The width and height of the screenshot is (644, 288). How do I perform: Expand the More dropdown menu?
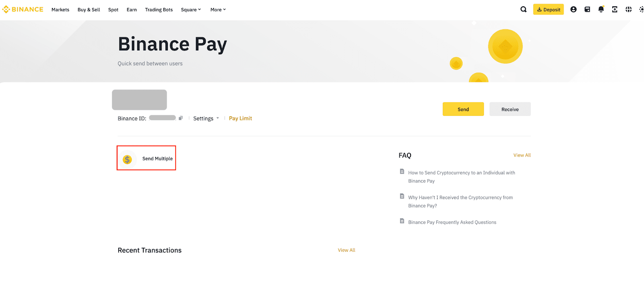point(218,10)
